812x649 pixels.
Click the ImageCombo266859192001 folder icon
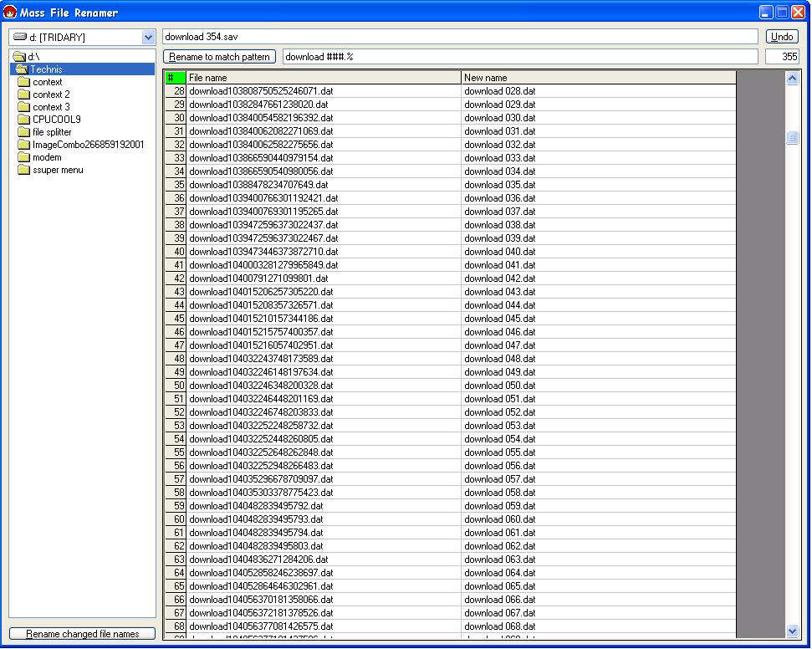[x=24, y=145]
